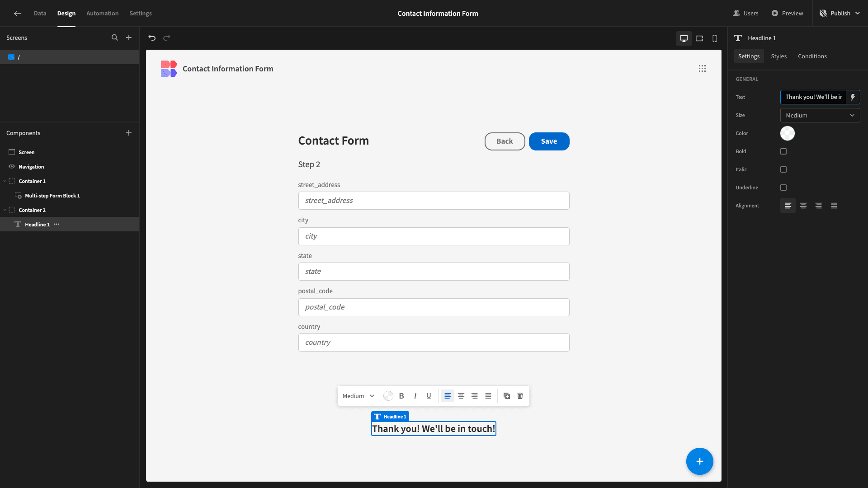Image resolution: width=868 pixels, height=488 pixels.
Task: Set alignment to justify in settings panel
Action: click(x=834, y=206)
